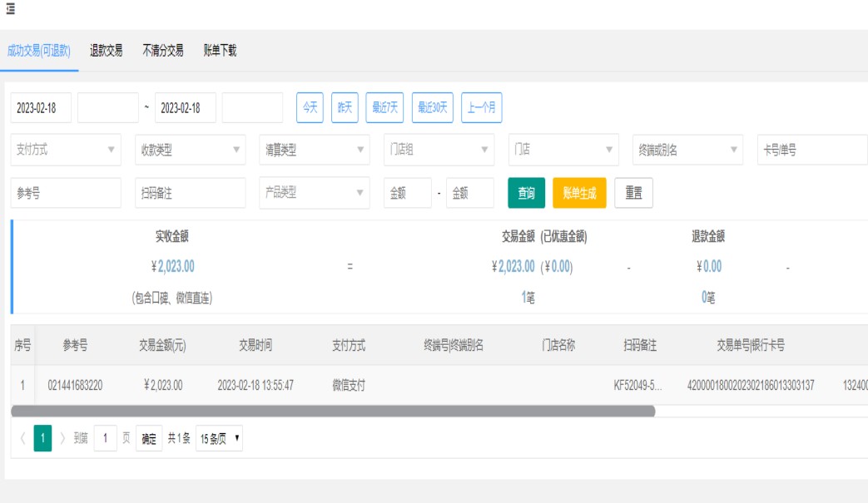Click the horizontal table scrollbar
This screenshot has width=868, height=503.
coord(333,411)
